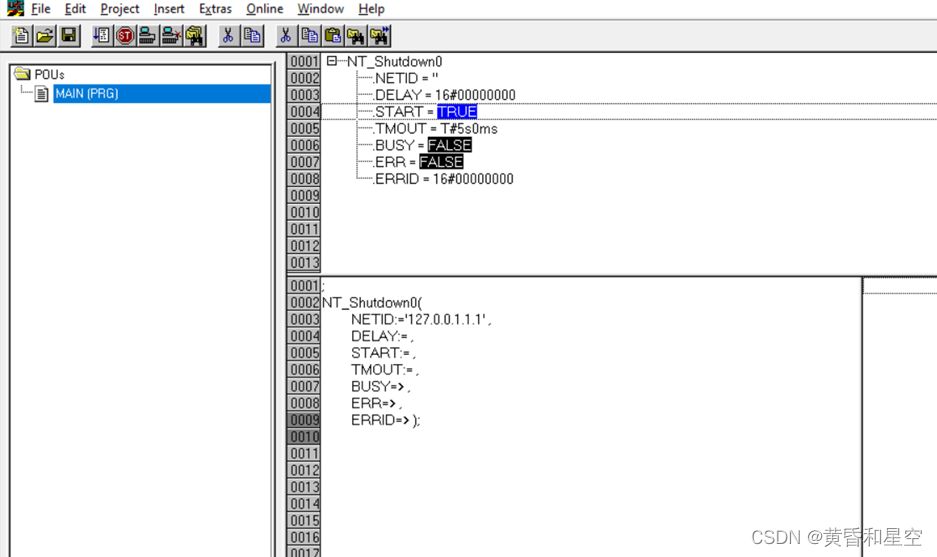937x557 pixels.
Task: Open the Help menu
Action: point(371,9)
